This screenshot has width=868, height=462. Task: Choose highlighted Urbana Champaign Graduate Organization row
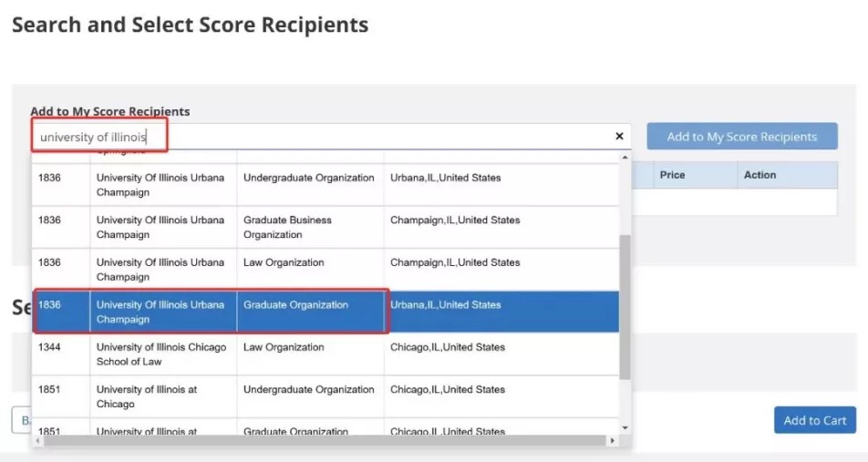click(x=325, y=312)
